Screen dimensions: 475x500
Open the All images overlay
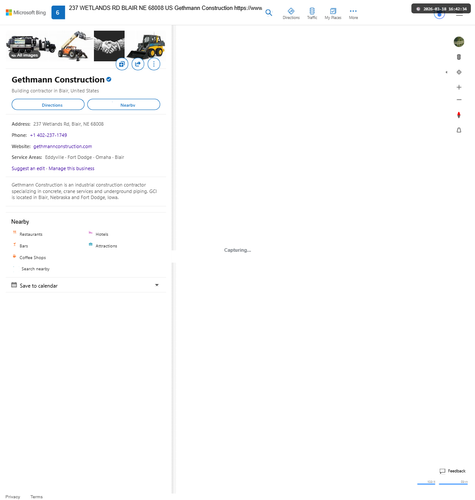click(x=25, y=55)
